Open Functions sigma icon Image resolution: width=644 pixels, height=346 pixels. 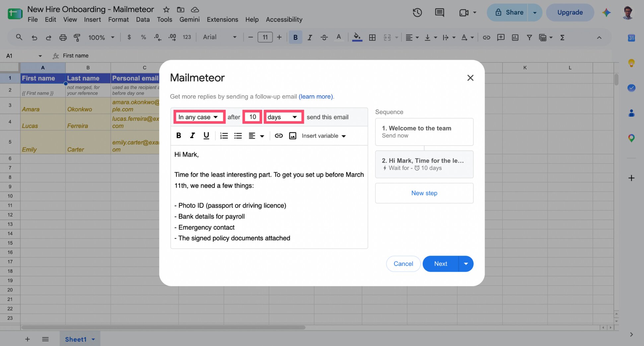click(x=562, y=37)
